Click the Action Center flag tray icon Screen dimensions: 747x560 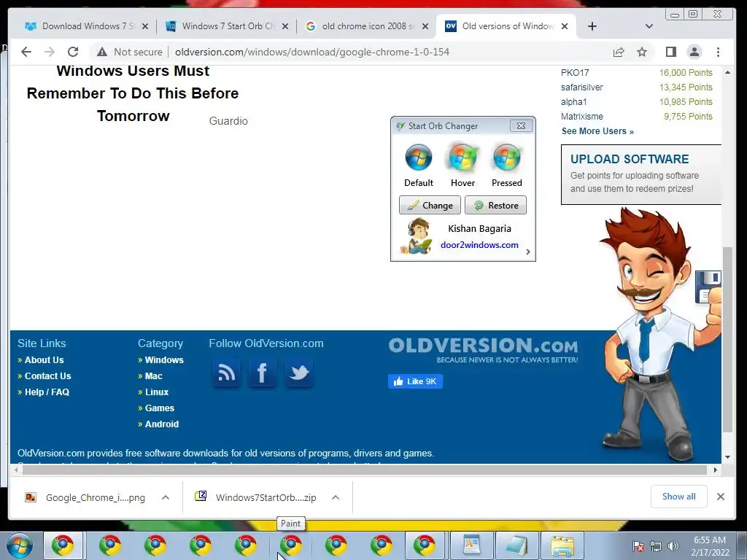coord(639,546)
